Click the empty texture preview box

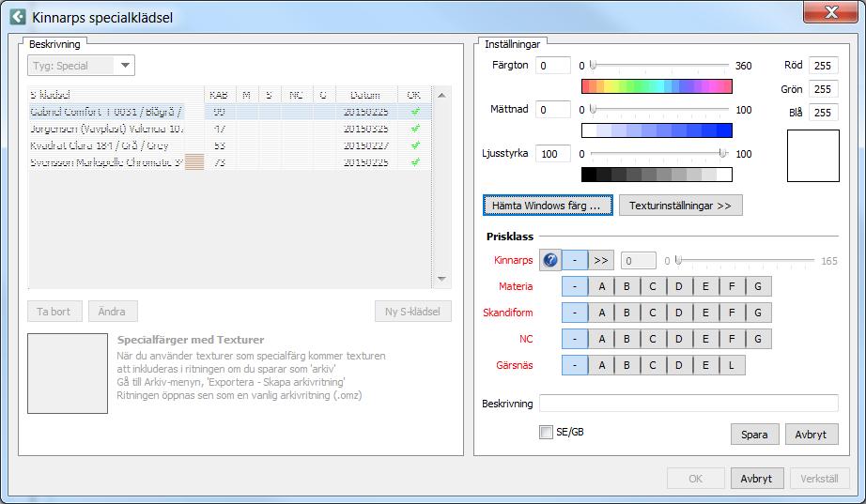68,374
